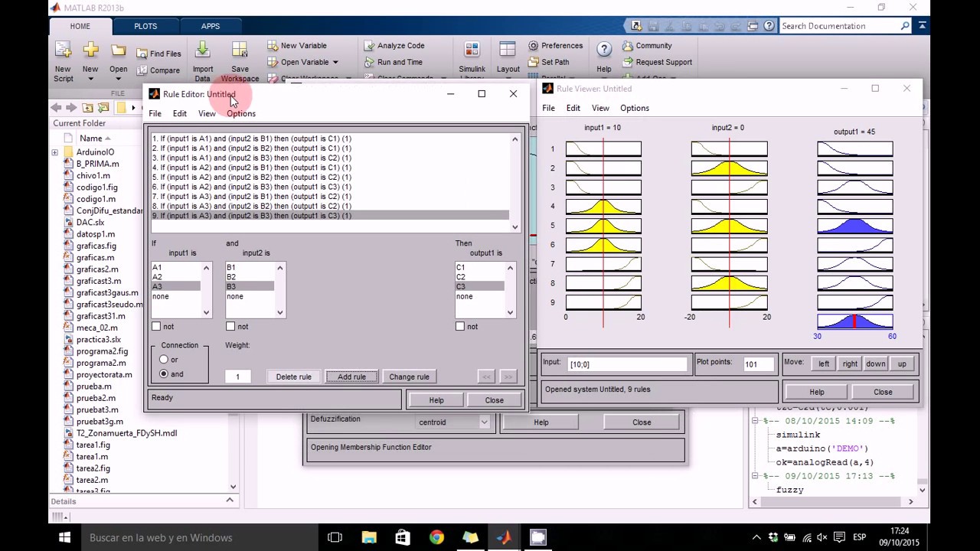
Task: Open Google Chrome from taskbar
Action: (x=436, y=537)
